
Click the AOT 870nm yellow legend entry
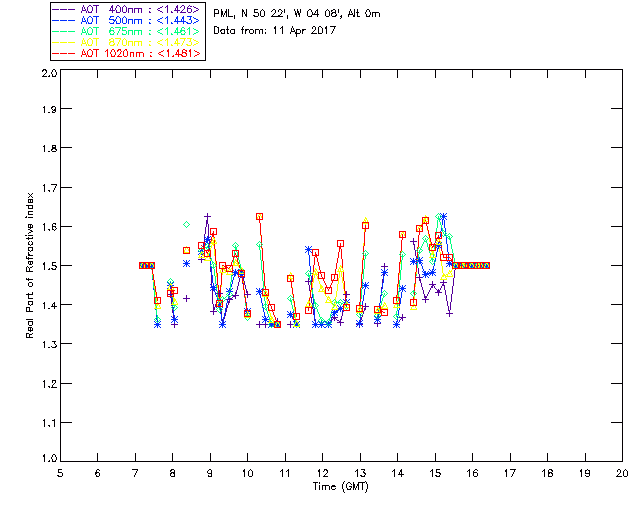(x=127, y=42)
